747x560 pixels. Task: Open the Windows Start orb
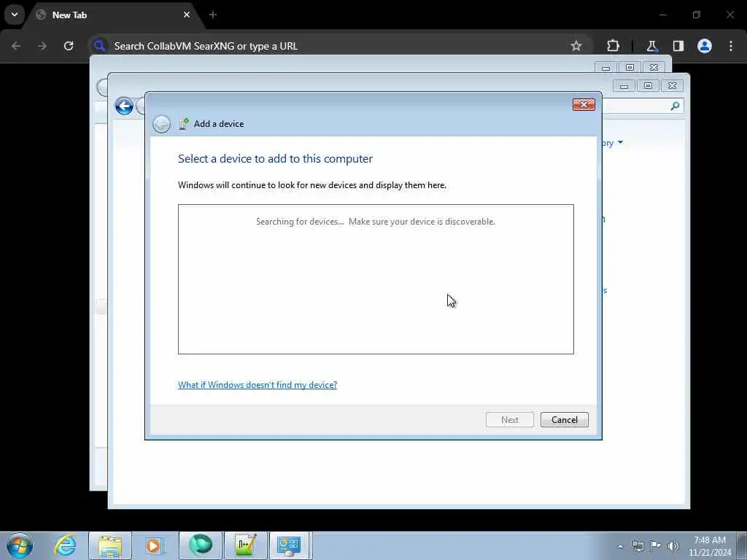(x=20, y=545)
